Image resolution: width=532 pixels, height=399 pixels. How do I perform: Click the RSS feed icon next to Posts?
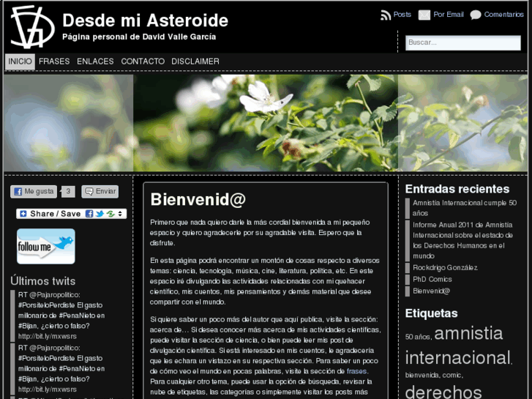click(386, 15)
